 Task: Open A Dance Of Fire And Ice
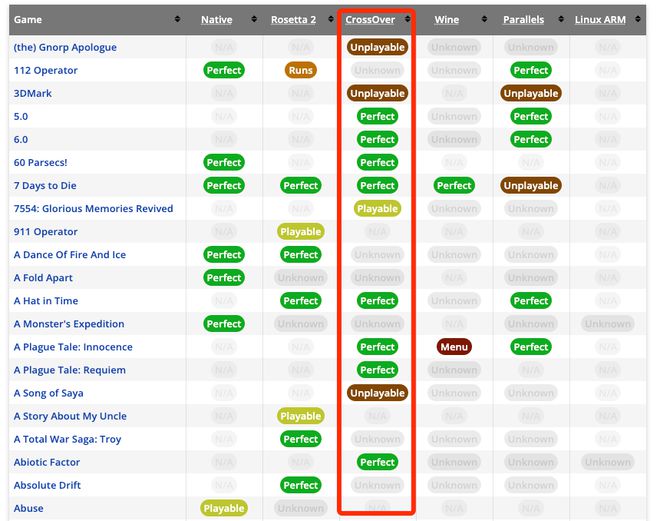click(x=70, y=255)
